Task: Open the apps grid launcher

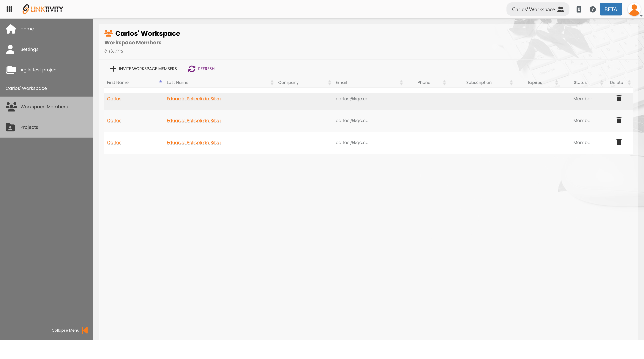Action: click(x=9, y=9)
